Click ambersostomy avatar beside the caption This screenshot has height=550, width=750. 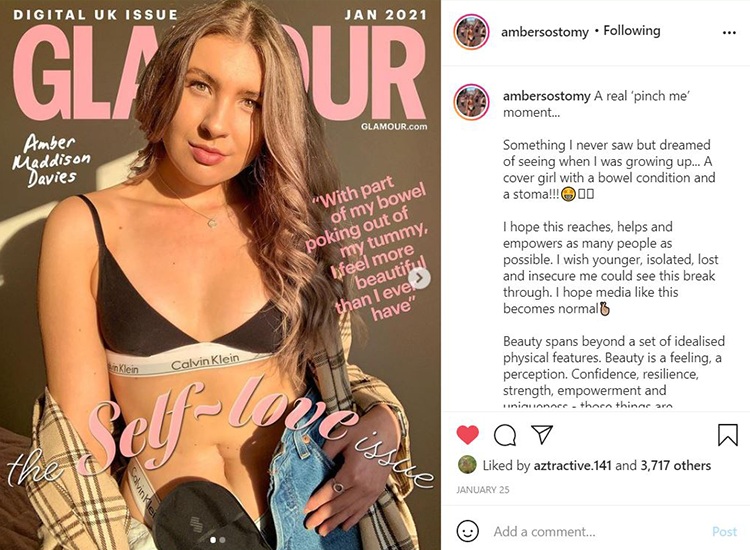pos(471,102)
